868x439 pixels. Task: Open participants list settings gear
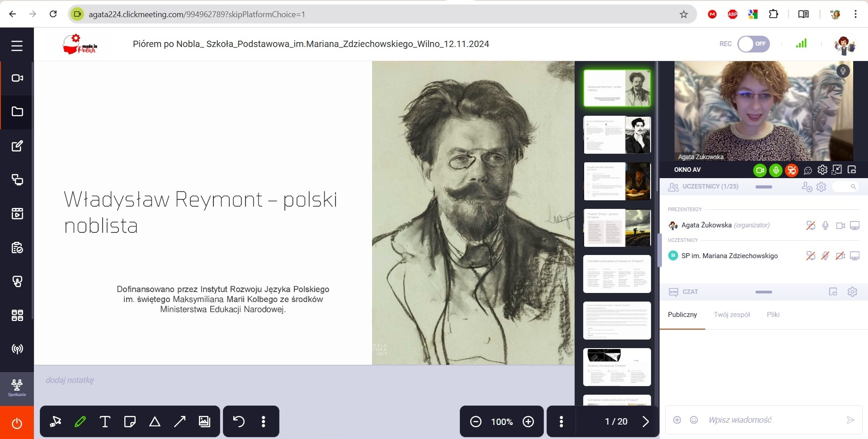click(821, 187)
